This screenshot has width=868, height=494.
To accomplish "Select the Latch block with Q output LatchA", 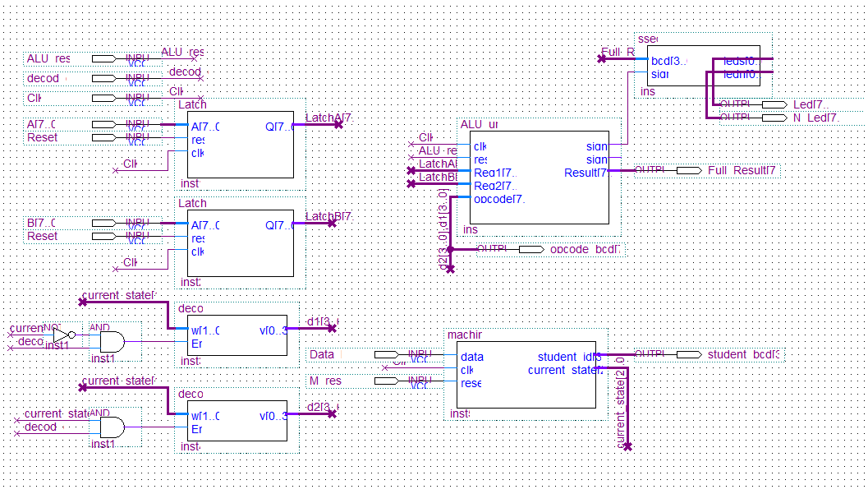I will click(x=241, y=145).
